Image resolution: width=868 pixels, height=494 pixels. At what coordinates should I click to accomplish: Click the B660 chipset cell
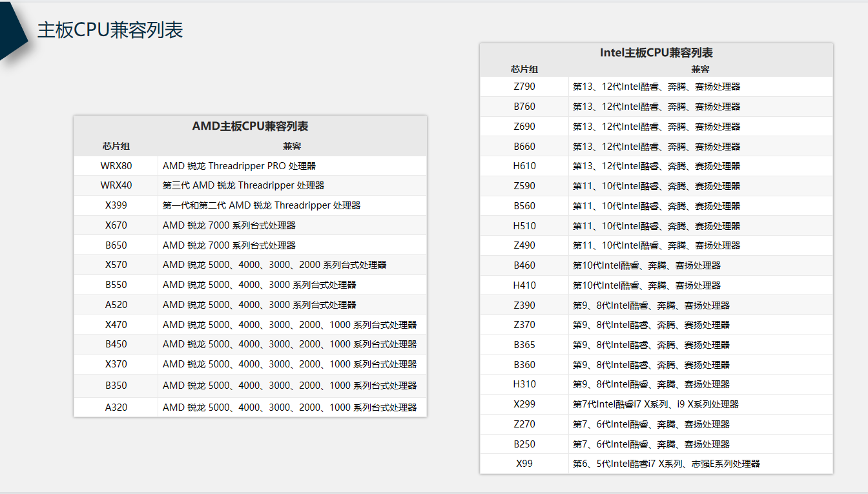tap(524, 147)
